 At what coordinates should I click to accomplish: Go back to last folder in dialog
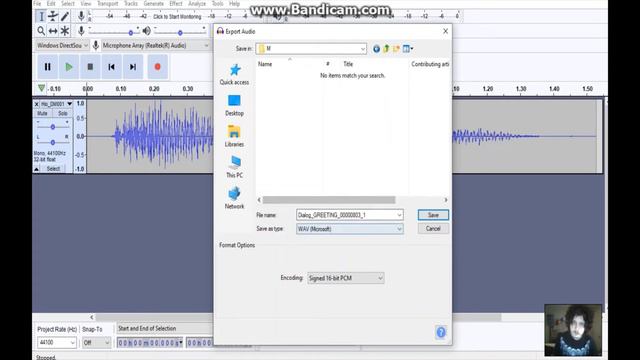pyautogui.click(x=376, y=49)
